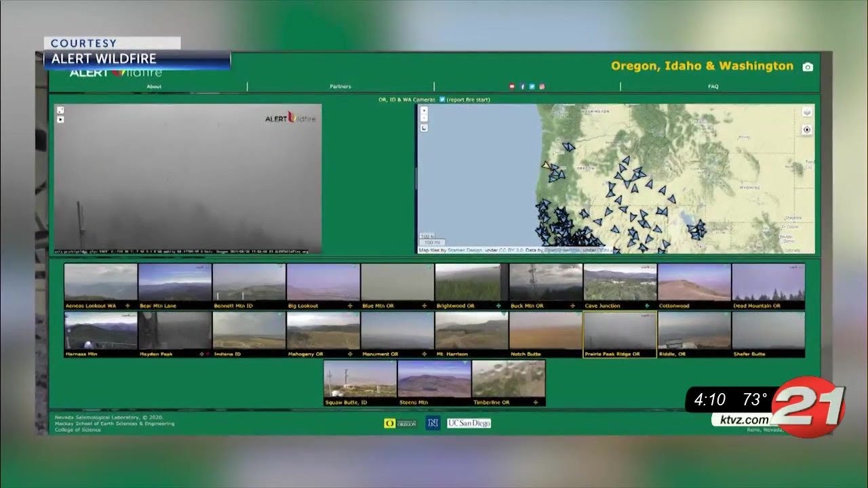868x488 pixels.
Task: Open the University of Nevada N footer logo
Action: coord(433,423)
